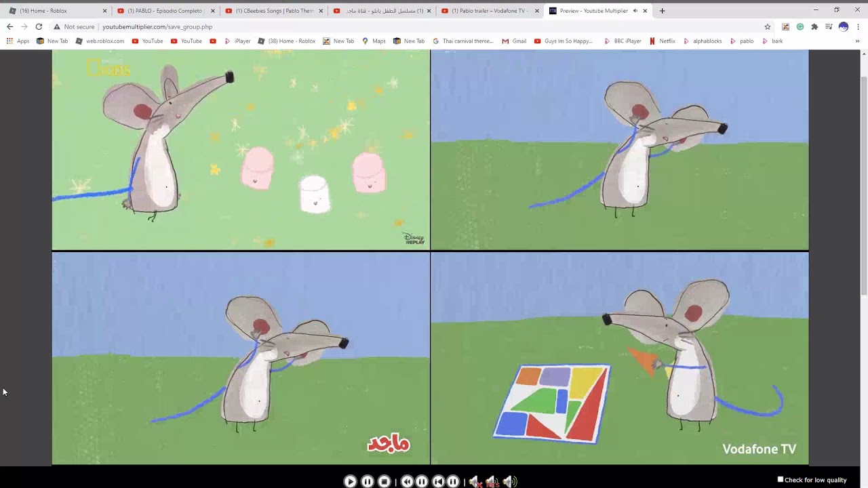Screen dimensions: 868x488
Task: Open the Guys Im So Happy bookmark
Action: pyautogui.click(x=564, y=41)
